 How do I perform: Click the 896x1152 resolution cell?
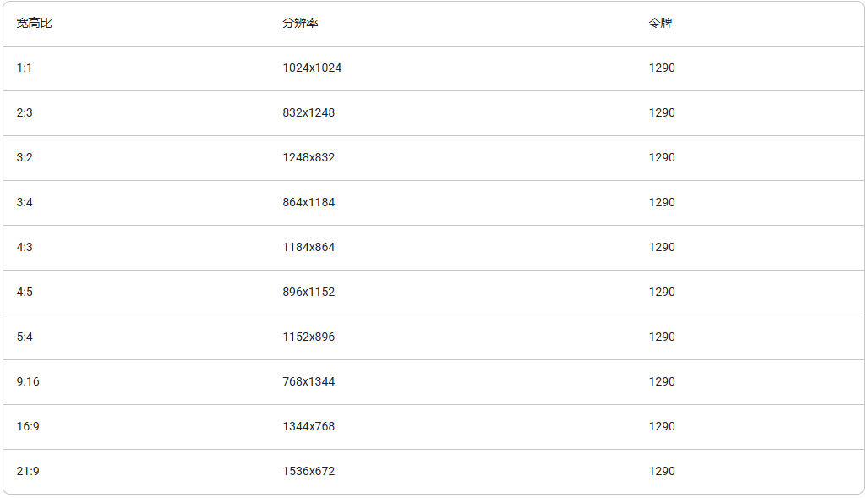click(x=308, y=292)
